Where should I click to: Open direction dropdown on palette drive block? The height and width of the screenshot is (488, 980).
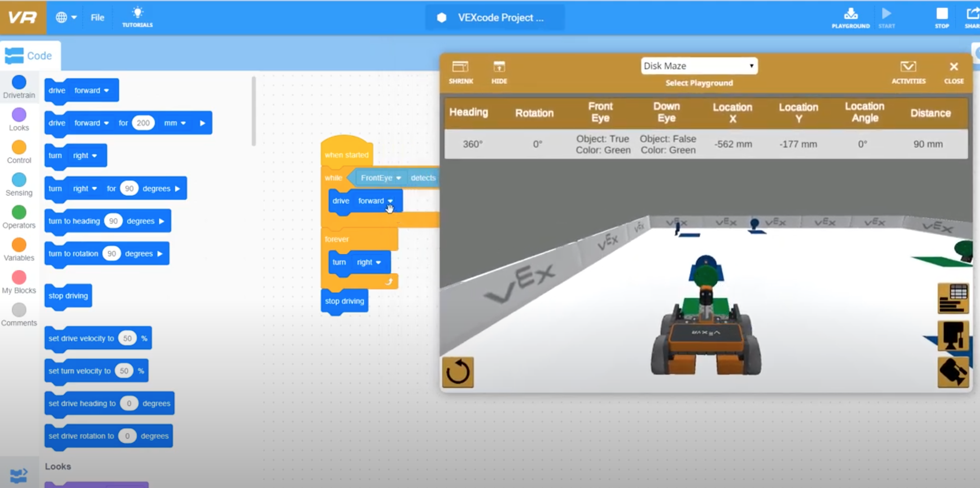pyautogui.click(x=92, y=91)
